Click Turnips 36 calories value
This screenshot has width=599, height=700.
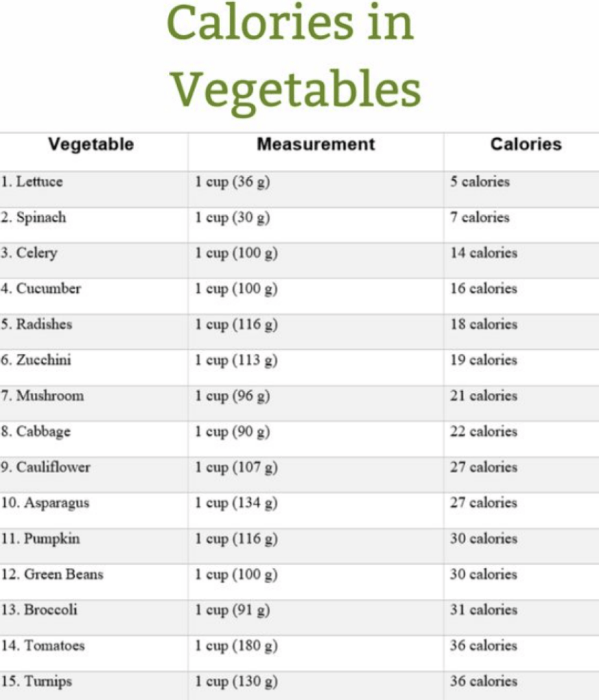point(484,682)
